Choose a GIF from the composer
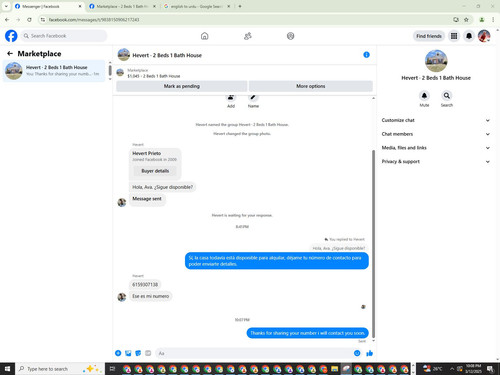500x375 pixels. click(148, 353)
